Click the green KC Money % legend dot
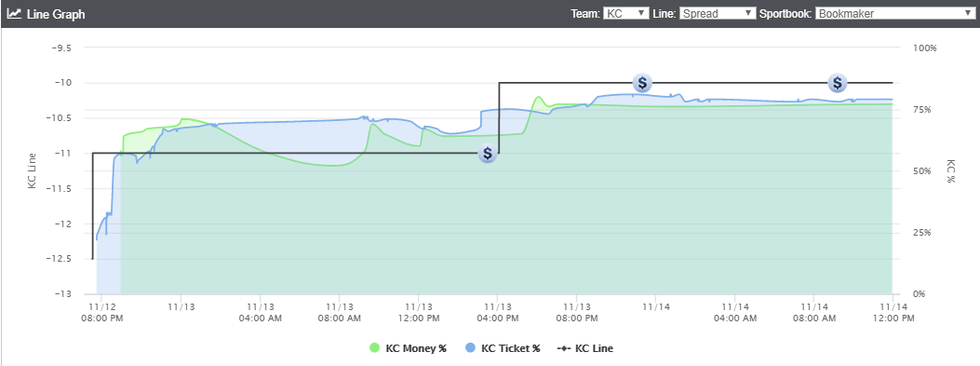The image size is (980, 366). [375, 348]
